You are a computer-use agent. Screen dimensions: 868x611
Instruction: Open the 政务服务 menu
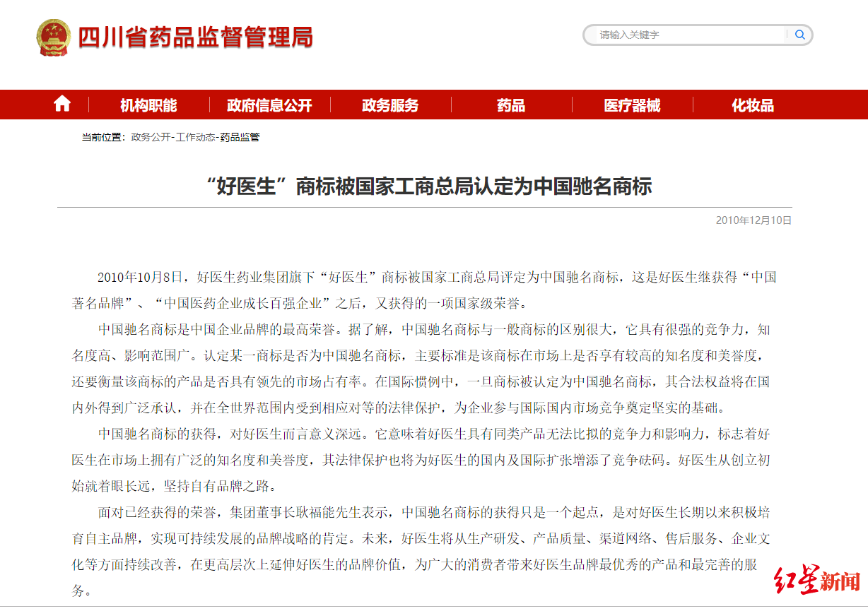390,105
